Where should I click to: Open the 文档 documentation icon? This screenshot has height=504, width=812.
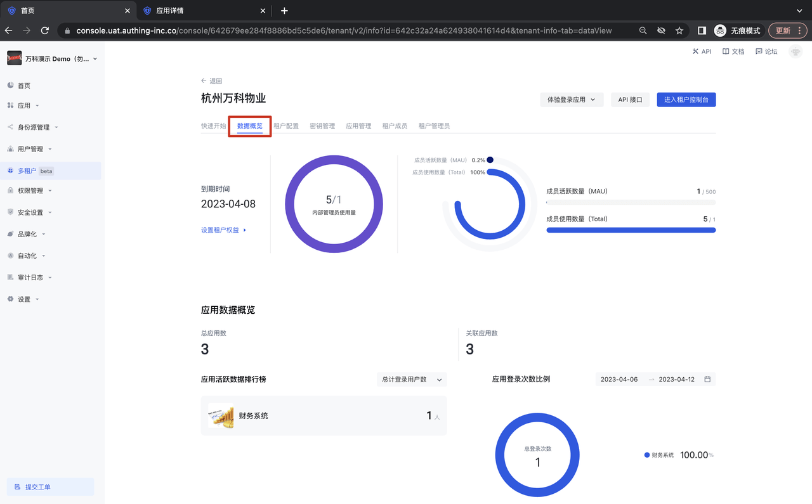[726, 51]
